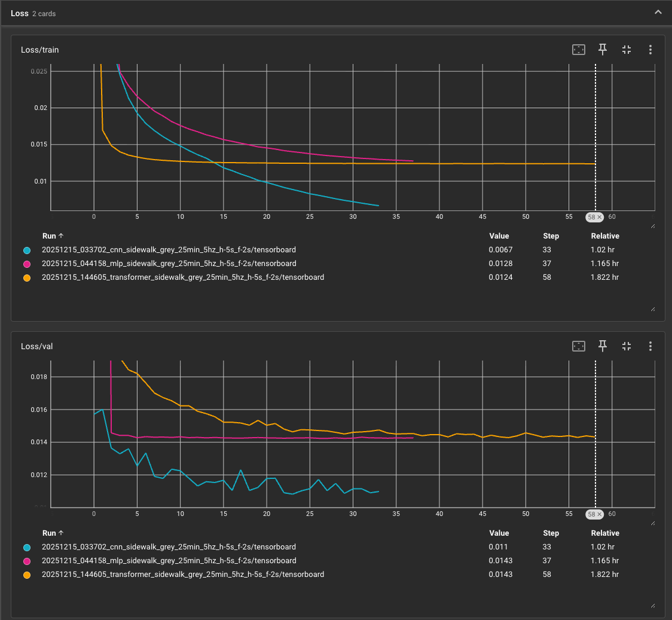Screen dimensions: 672x620
Task: Click Relative column header in Loss/val table
Action: pyautogui.click(x=604, y=533)
